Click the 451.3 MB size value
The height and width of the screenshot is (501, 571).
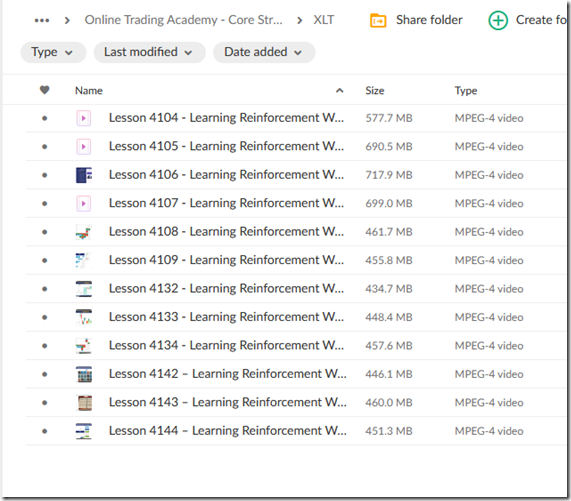point(389,431)
